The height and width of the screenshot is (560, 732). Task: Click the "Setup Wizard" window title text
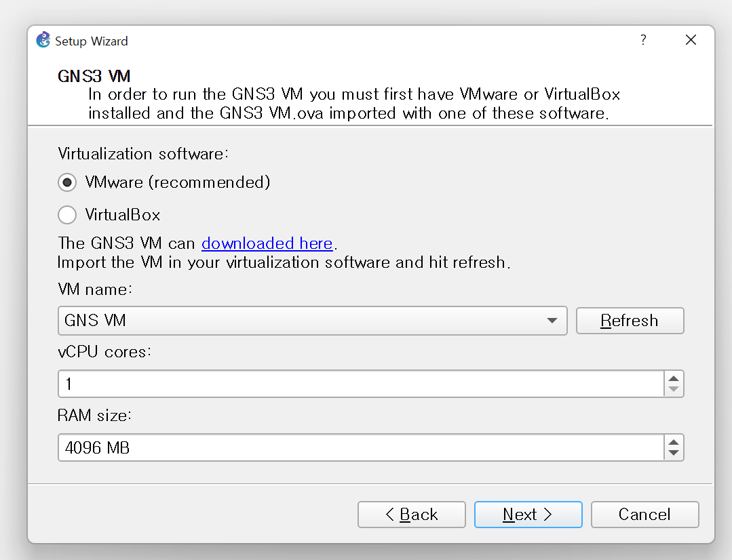pos(92,41)
